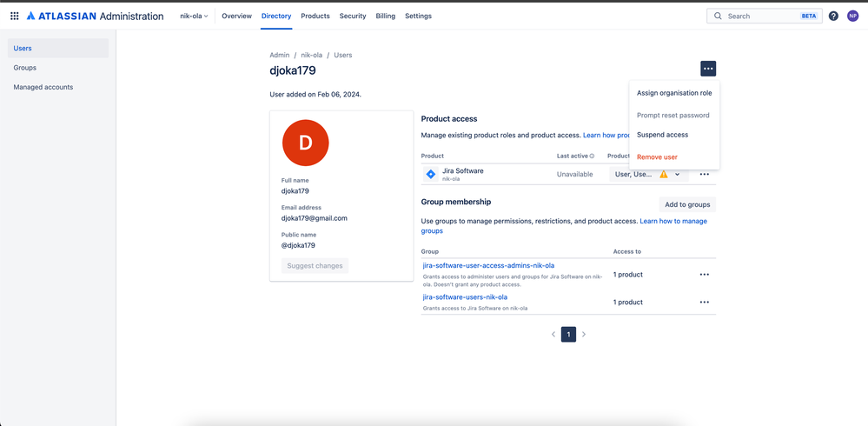868x426 pixels.
Task: Click the user actions three-dot button
Action: (708, 69)
